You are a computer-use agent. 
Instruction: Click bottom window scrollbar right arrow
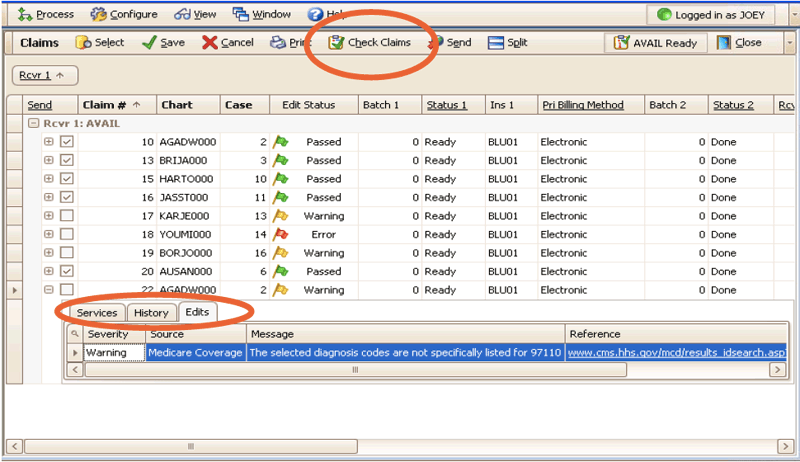coord(785,446)
